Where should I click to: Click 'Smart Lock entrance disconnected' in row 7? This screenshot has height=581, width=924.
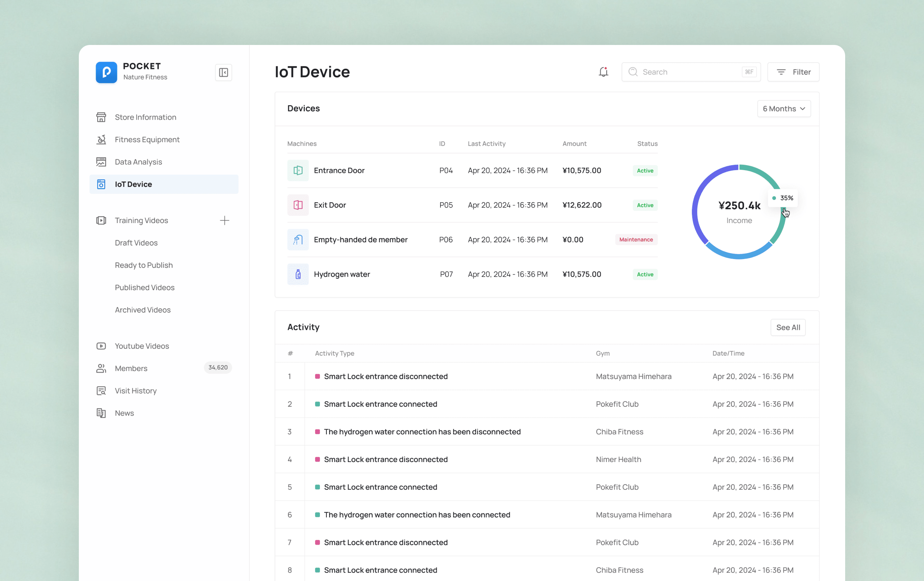click(x=386, y=542)
